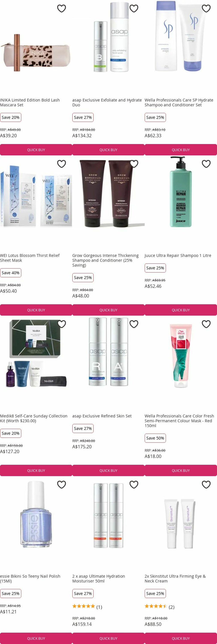The height and width of the screenshot is (644, 217).
Task: Open Juuce Ultra Repair Shampoo 1 Litre link
Action: point(178,255)
